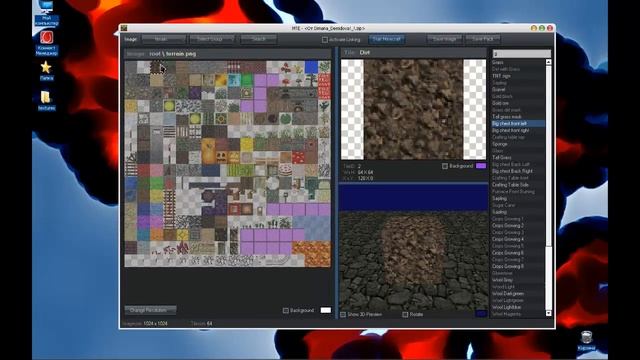
Task: Select Wool Lightblue list entry
Action: [x=518, y=307]
